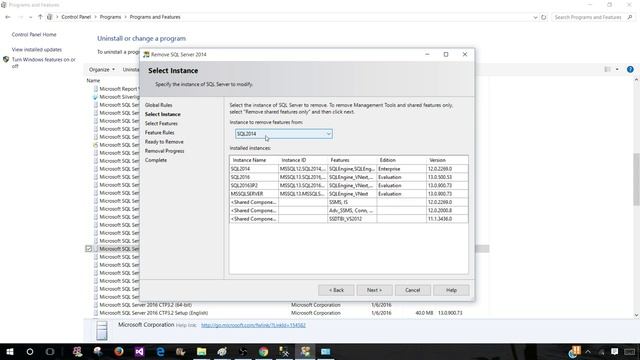The width and height of the screenshot is (640, 360).
Task: Select shared components row with SSDTBI_VS2012
Action: pyautogui.click(x=349, y=219)
